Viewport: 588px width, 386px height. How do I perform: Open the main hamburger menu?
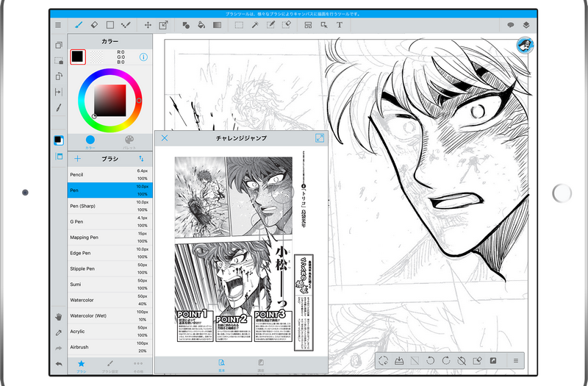coord(58,25)
